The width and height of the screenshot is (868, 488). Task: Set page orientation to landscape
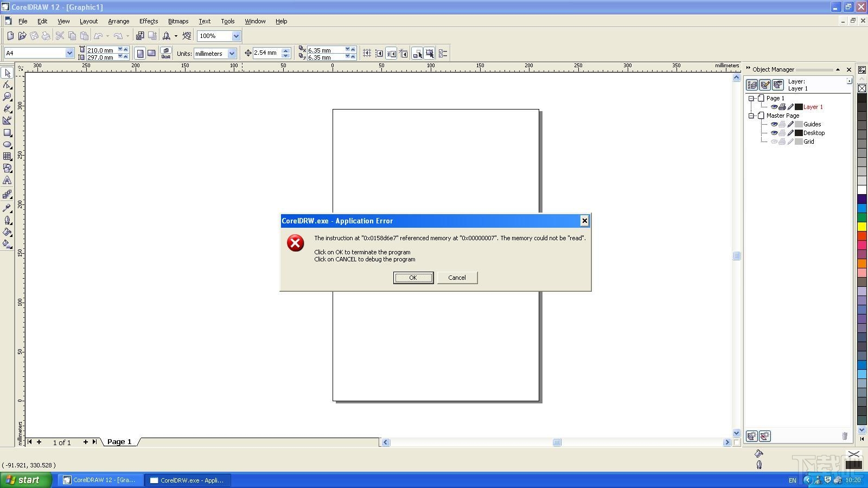(152, 53)
